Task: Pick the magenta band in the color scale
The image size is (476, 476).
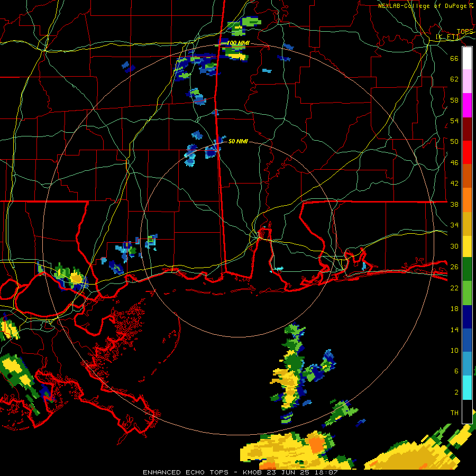Action: click(467, 105)
